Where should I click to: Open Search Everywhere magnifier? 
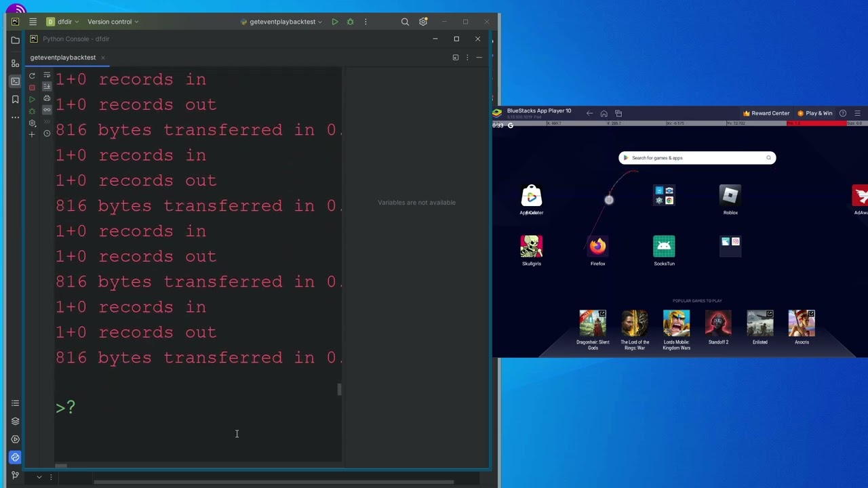pos(405,22)
